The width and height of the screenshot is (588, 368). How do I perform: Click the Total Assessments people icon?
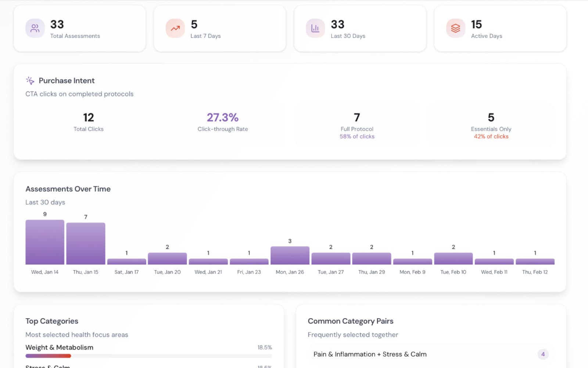[35, 28]
